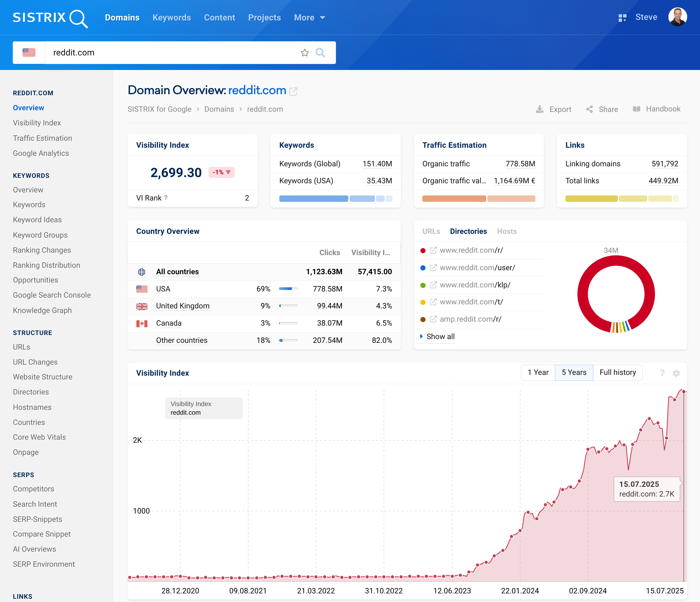Click the United Kingdom flag icon

coord(142,306)
